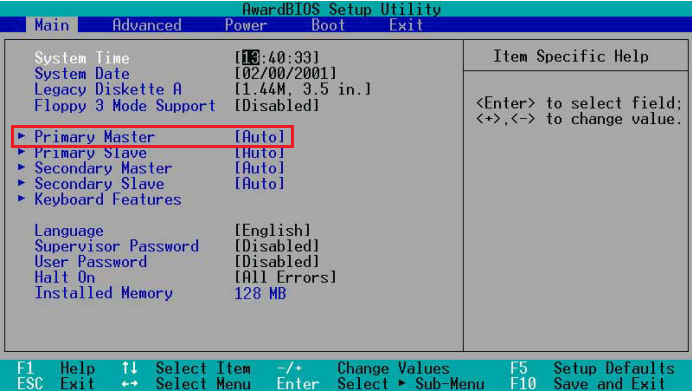Image resolution: width=692 pixels, height=391 pixels.
Task: Toggle the Supervisor Password Disabled value
Action: click(x=277, y=246)
